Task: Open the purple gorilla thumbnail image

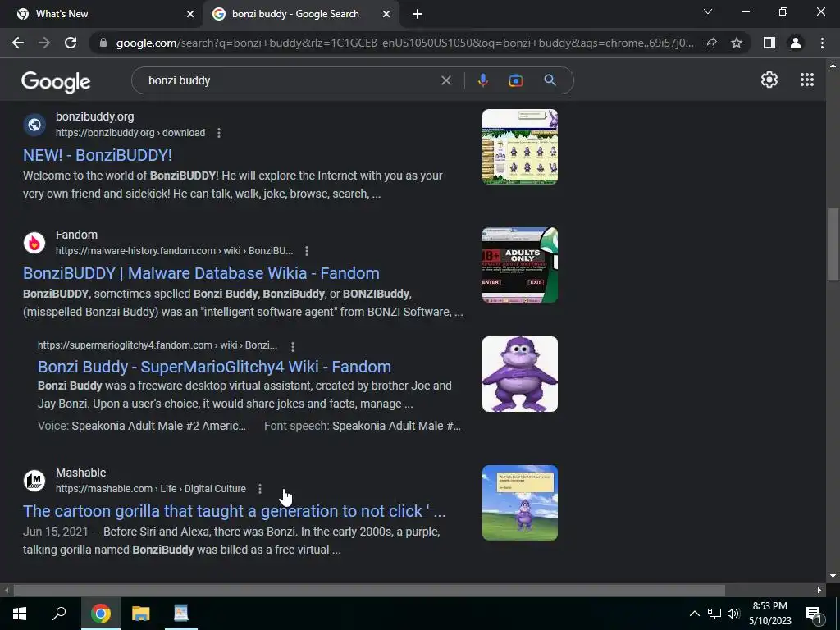Action: [x=519, y=374]
